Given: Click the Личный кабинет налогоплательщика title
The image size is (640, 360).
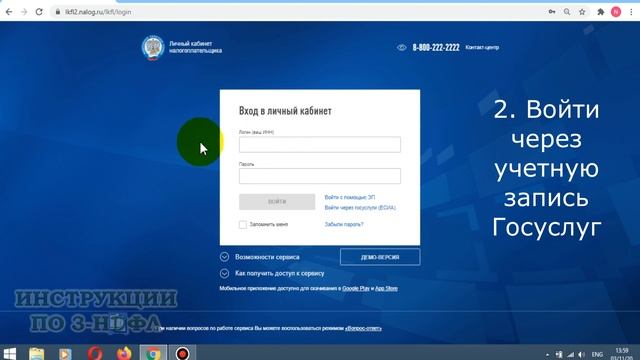Looking at the screenshot, I should (x=195, y=47).
